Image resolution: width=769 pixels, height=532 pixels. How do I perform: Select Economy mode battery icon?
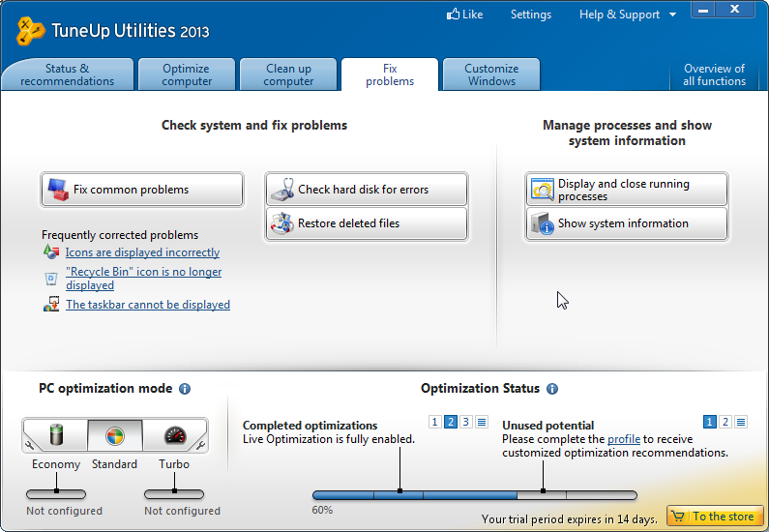[56, 435]
